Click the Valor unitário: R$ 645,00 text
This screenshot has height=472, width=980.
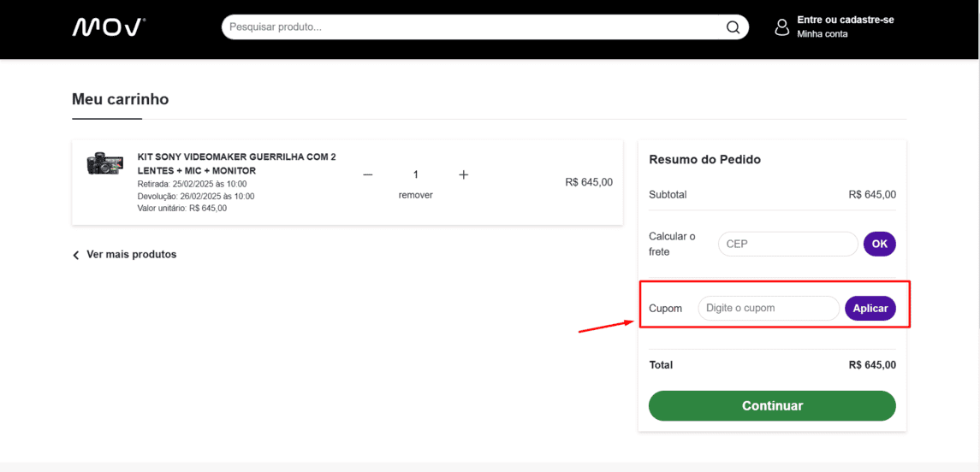[181, 209]
